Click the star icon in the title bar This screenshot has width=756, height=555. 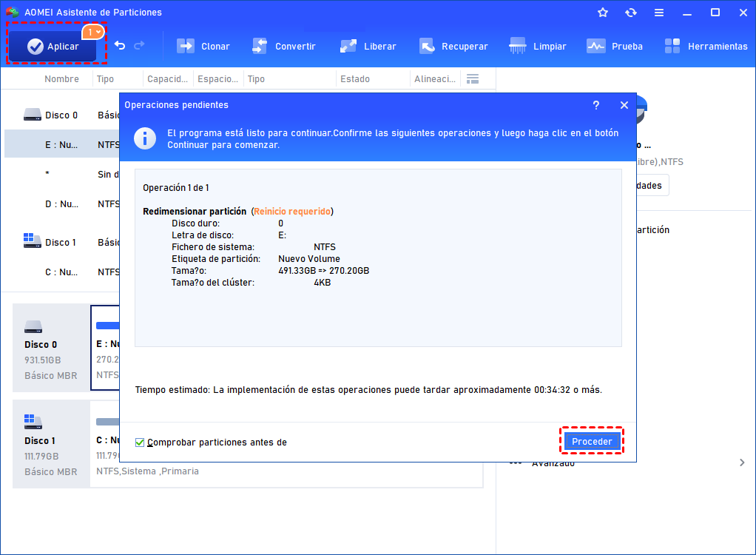click(x=602, y=12)
